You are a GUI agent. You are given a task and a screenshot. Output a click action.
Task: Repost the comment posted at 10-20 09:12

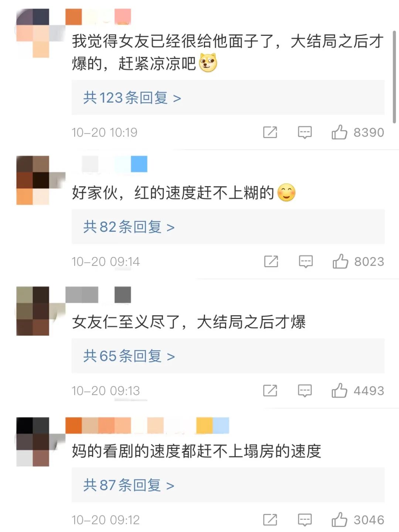pyautogui.click(x=270, y=520)
